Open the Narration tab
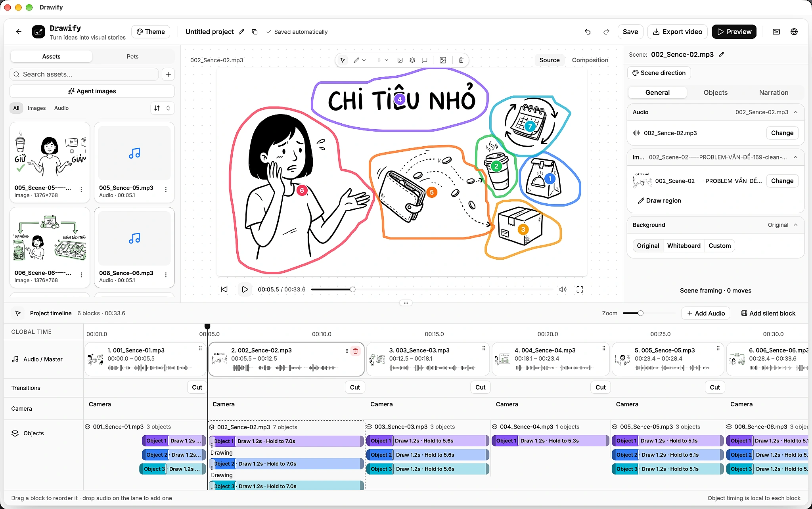The width and height of the screenshot is (812, 509). (x=774, y=92)
